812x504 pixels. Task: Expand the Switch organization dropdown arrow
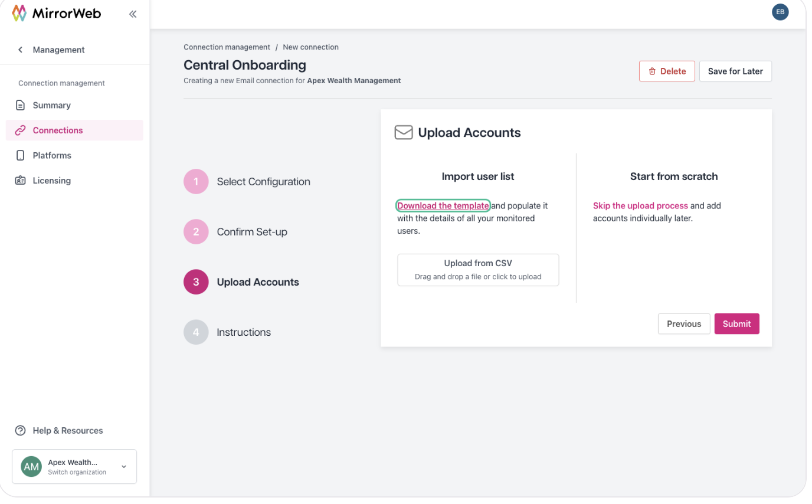coord(124,467)
